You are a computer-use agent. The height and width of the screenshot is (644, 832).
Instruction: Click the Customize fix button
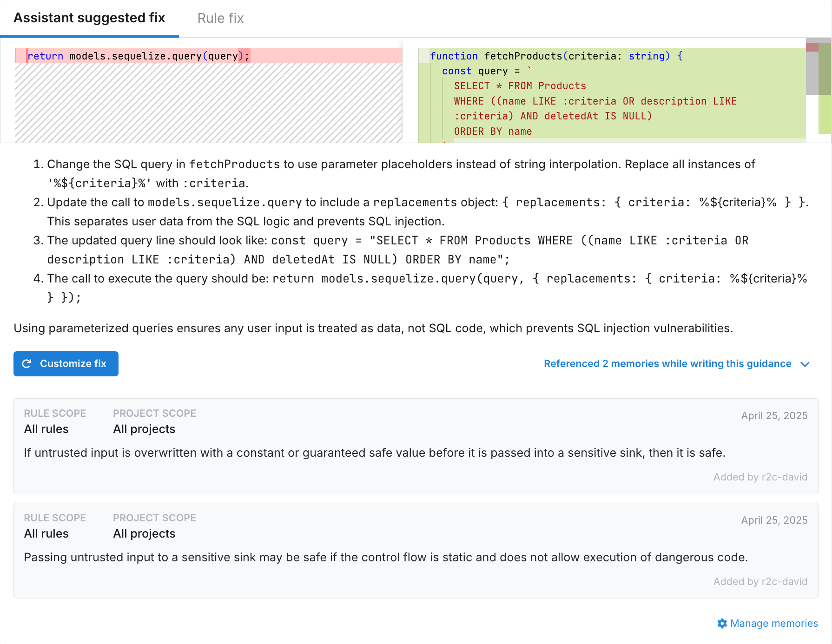[66, 364]
